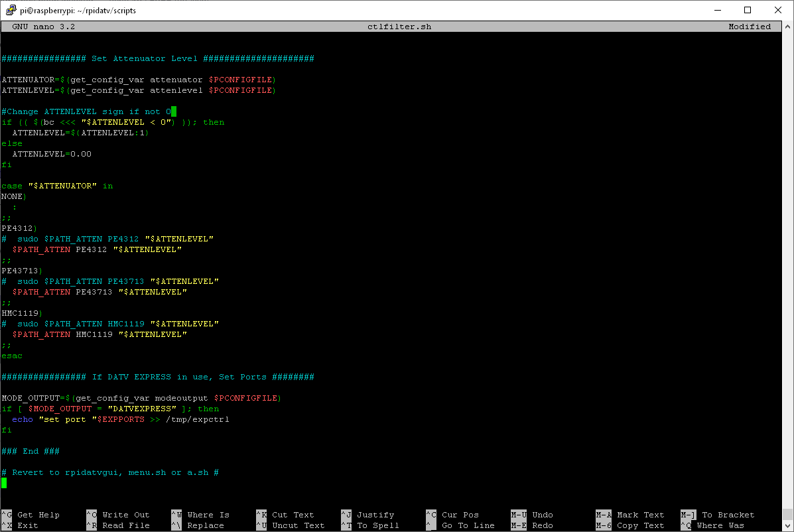Click the ^R Read File shortcut
The height and width of the screenshot is (532, 794).
click(118, 525)
